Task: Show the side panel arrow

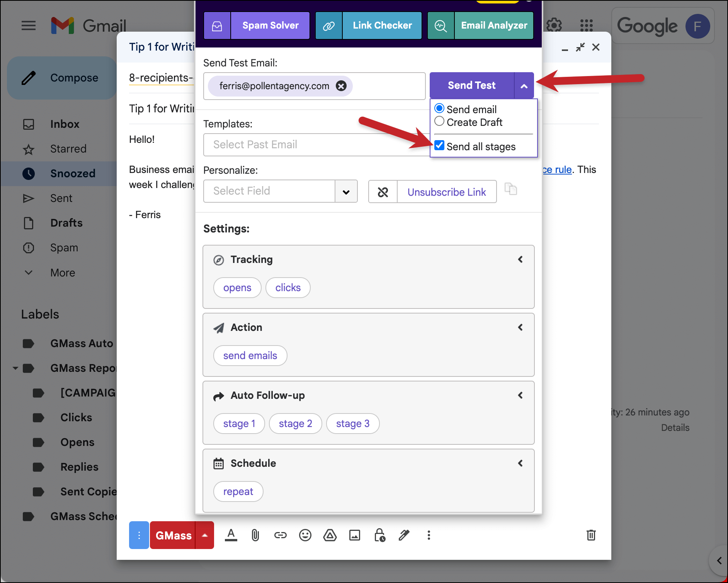Action: point(719,561)
